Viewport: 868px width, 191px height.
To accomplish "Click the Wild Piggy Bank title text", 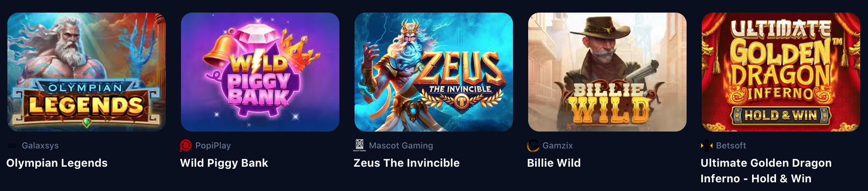I will coord(224,163).
